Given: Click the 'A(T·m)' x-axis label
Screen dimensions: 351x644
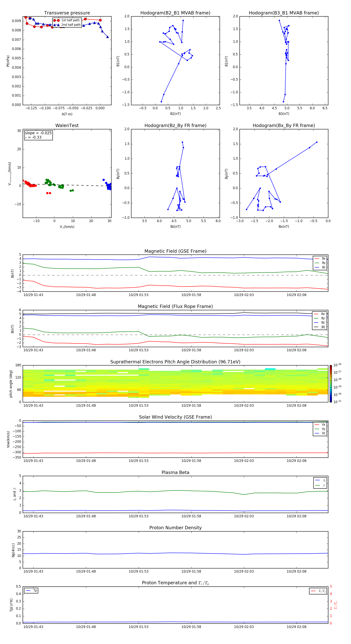Looking at the screenshot, I should pos(67,114).
